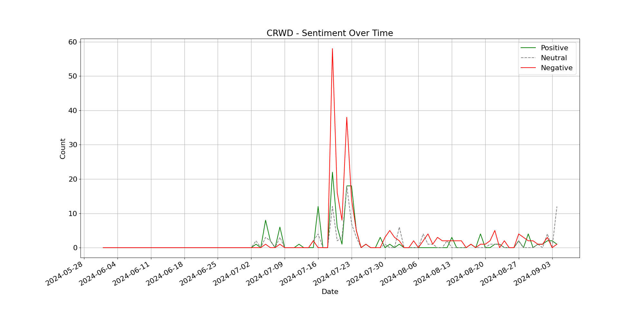Click the y-axis tick label '20'

coord(72,179)
